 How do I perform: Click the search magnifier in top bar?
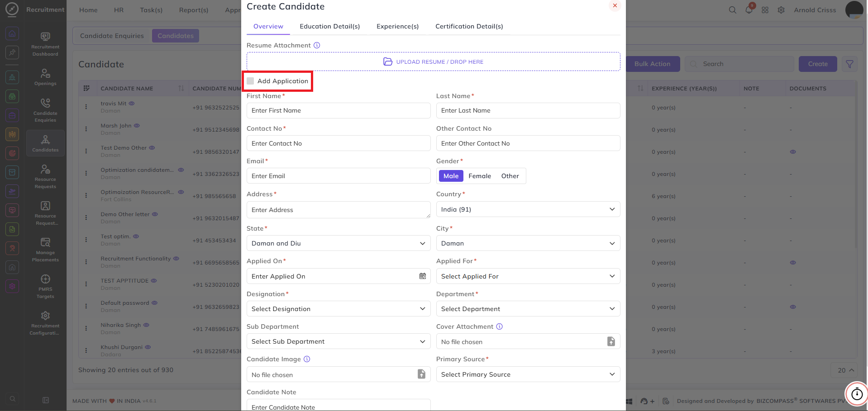point(732,10)
